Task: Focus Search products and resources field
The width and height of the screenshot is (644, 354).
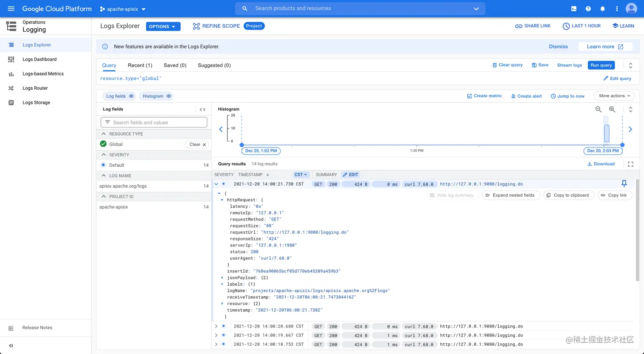Action: (x=360, y=9)
